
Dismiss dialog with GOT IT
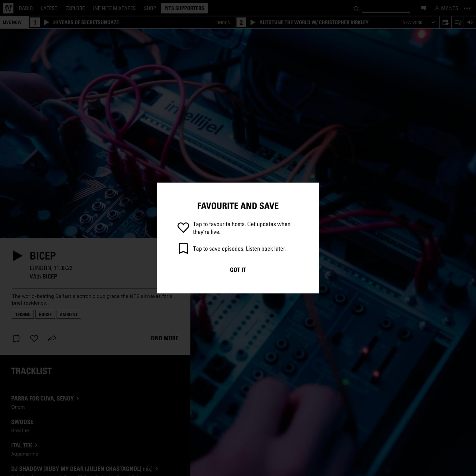(238, 270)
